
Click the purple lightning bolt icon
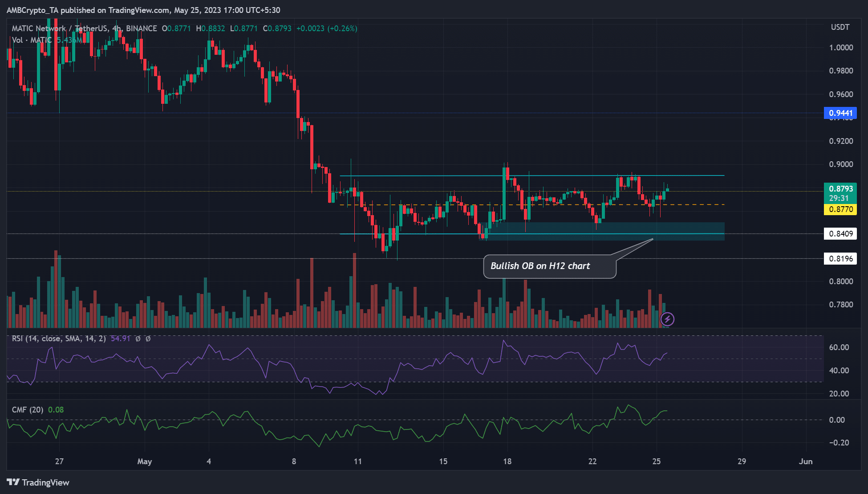pyautogui.click(x=667, y=319)
